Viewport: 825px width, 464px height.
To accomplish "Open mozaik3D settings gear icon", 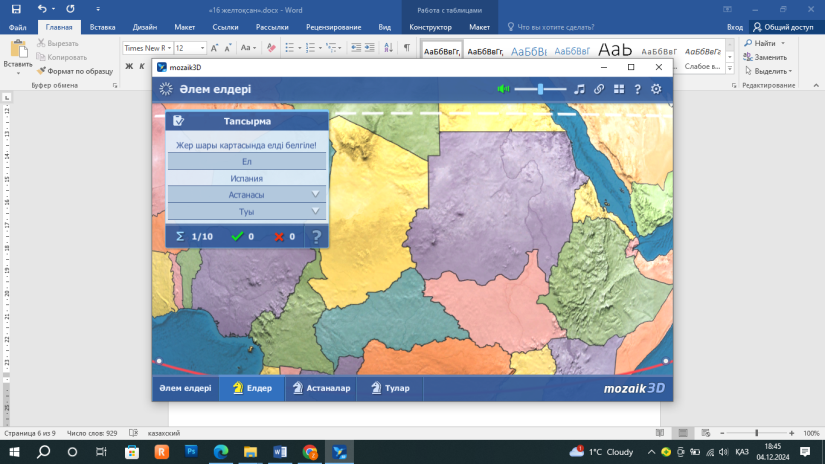I will click(656, 89).
